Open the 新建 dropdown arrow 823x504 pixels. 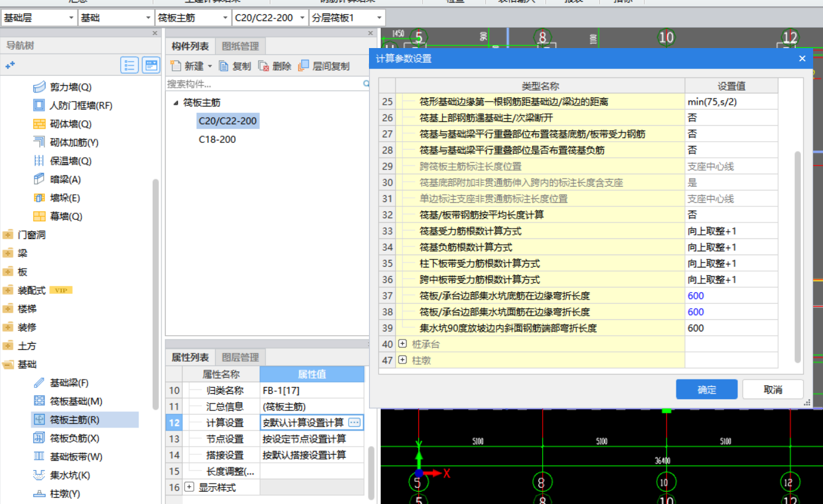point(209,66)
